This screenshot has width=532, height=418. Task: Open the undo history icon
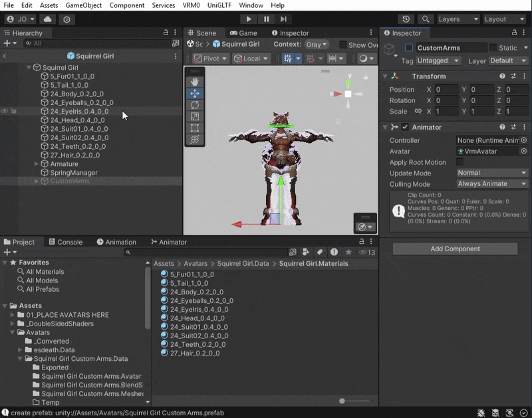pos(406,19)
